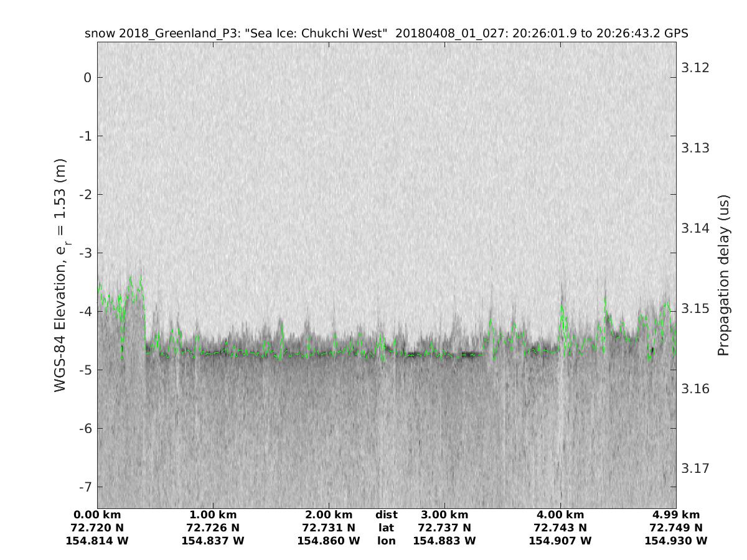This screenshot has height=560, width=747.
Task: Click the "154.907 W" longitude label
Action: coord(560,541)
